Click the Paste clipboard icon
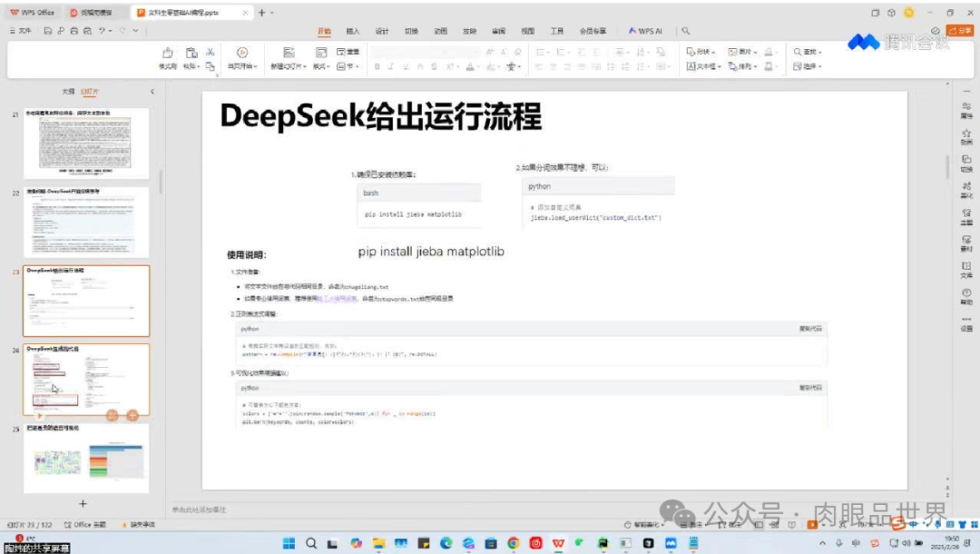The image size is (980, 554). click(191, 54)
